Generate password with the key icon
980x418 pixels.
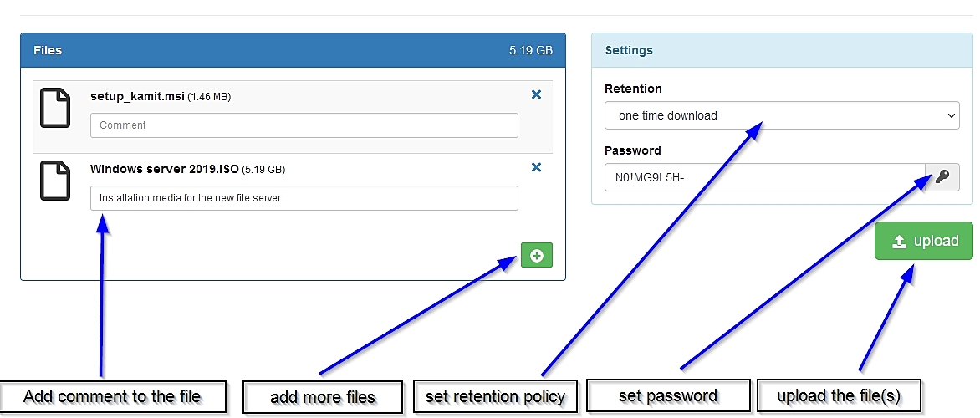click(x=942, y=177)
